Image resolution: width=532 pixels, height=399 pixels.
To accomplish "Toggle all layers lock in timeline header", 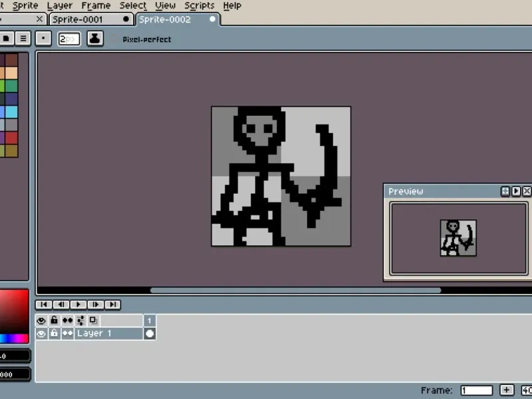I will [x=55, y=321].
